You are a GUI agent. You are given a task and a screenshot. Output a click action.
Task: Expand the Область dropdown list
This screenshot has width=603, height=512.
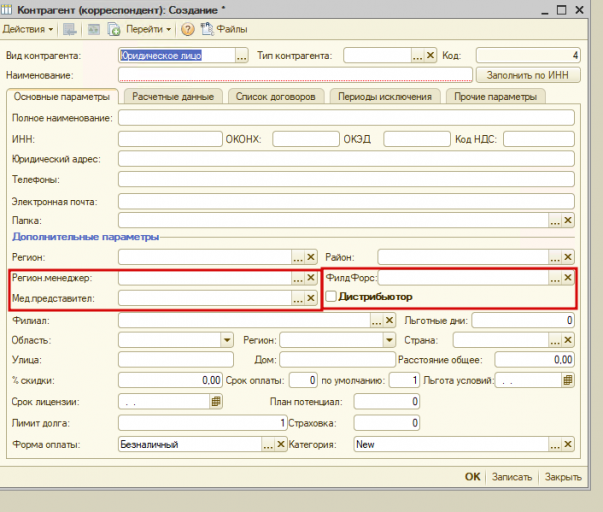click(x=227, y=340)
